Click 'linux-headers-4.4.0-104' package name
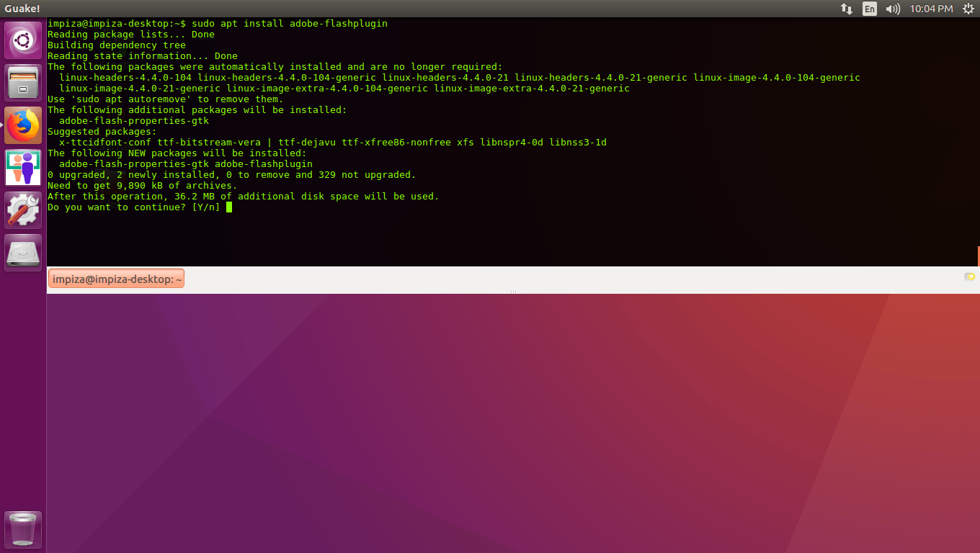Image resolution: width=980 pixels, height=553 pixels. pos(125,78)
